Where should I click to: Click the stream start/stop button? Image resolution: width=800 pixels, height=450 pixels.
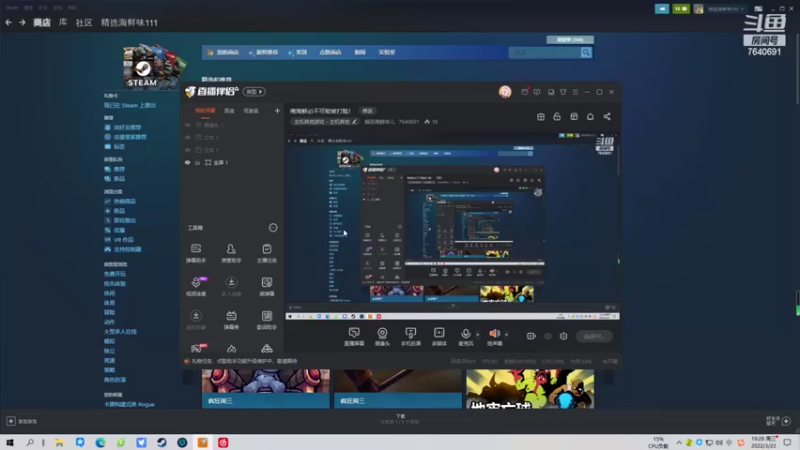(x=594, y=336)
